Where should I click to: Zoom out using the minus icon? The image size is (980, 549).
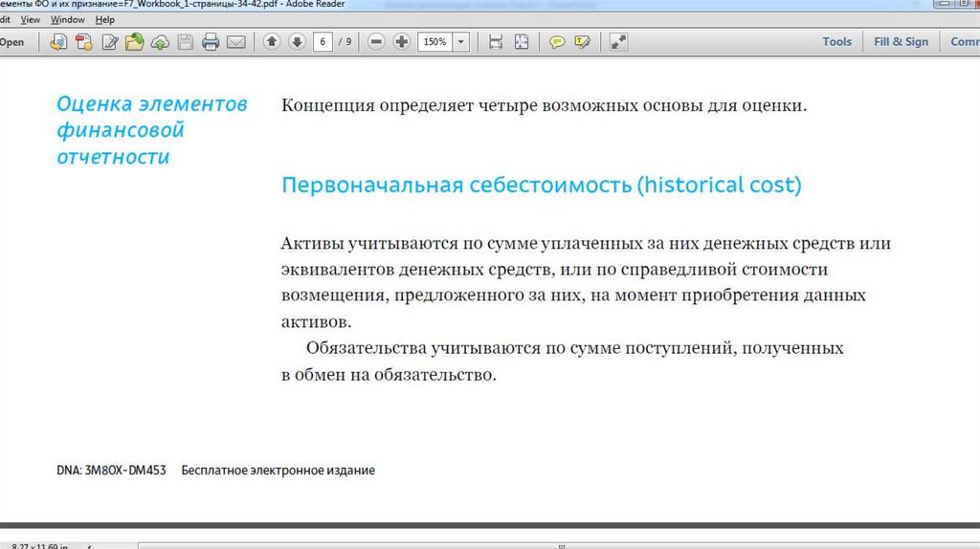(x=376, y=42)
